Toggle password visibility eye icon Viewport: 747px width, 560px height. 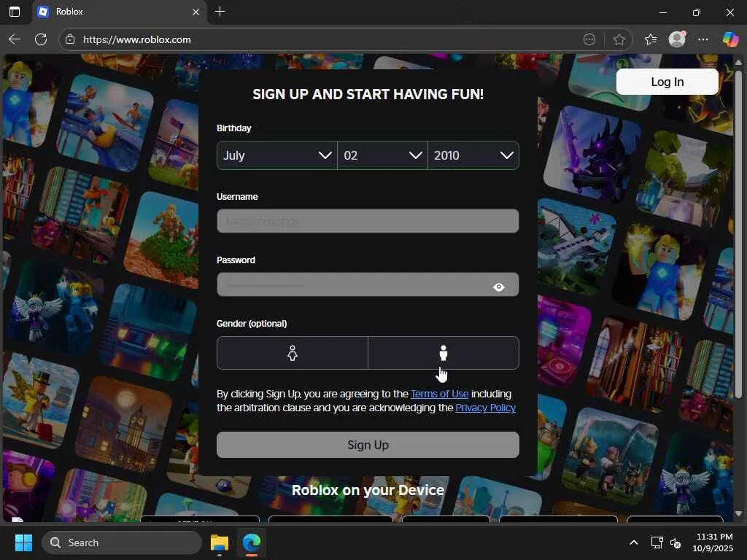click(x=499, y=287)
